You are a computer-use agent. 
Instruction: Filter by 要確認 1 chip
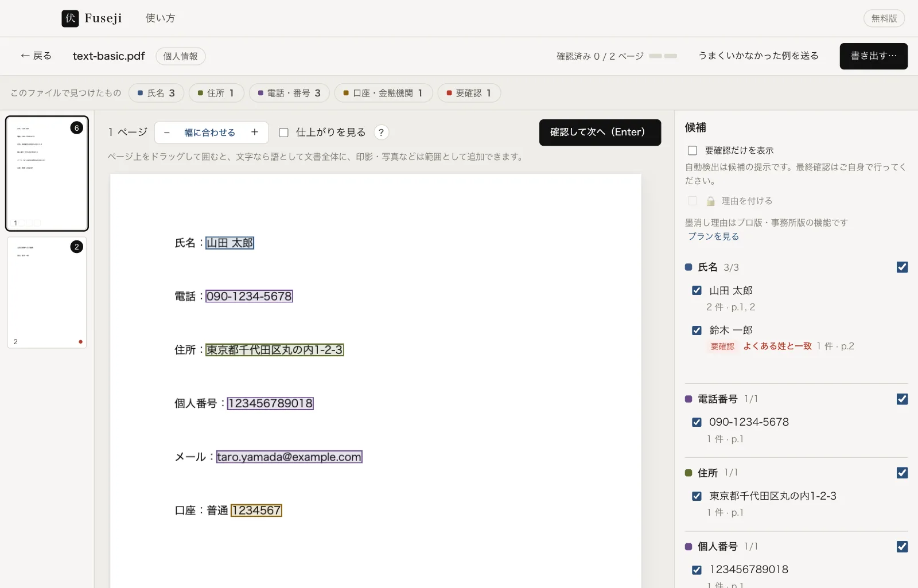tap(469, 93)
